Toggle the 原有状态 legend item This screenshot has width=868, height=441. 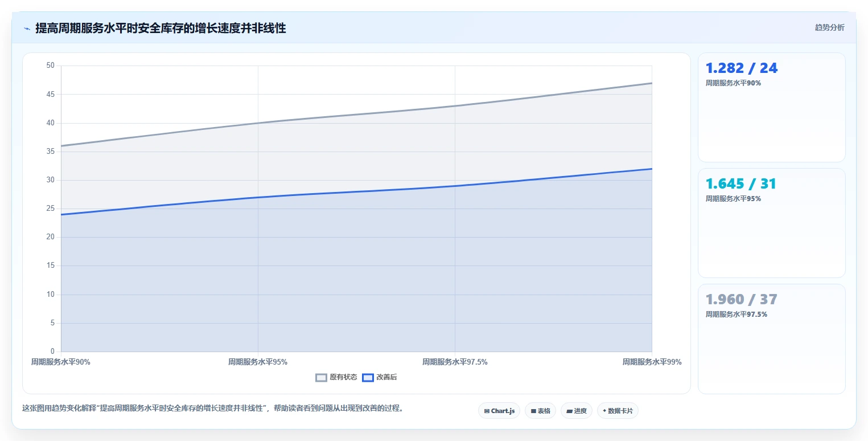(336, 377)
